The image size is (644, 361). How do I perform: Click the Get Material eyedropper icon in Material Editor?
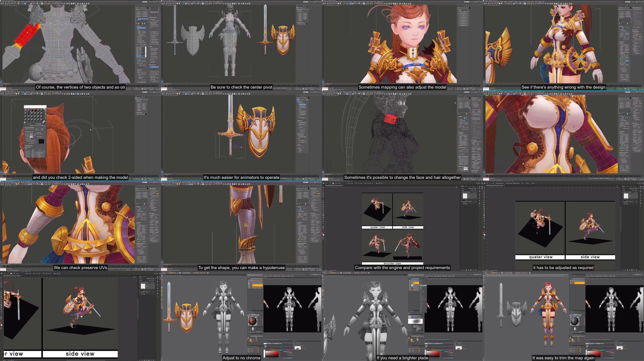30,126
